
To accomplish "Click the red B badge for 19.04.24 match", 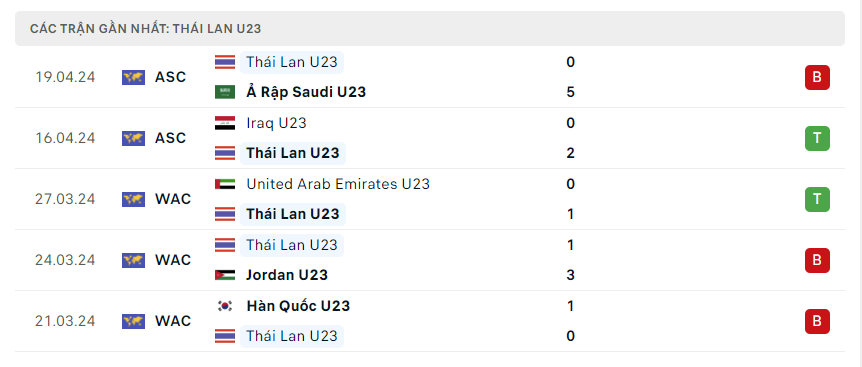I will [817, 77].
